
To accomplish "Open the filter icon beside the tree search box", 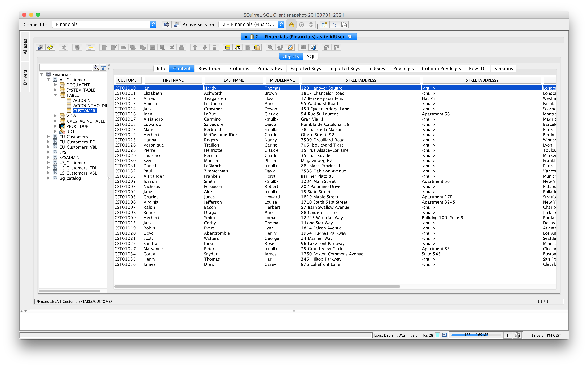I will (103, 68).
